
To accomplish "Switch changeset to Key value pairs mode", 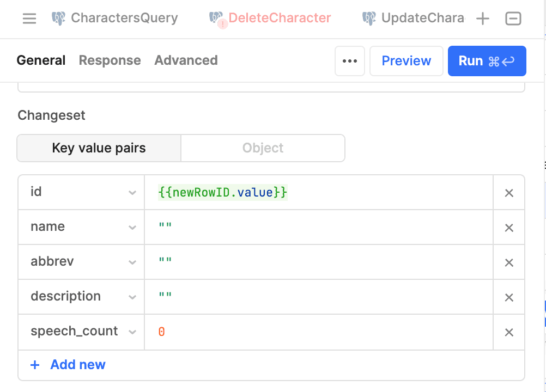I will click(x=99, y=148).
